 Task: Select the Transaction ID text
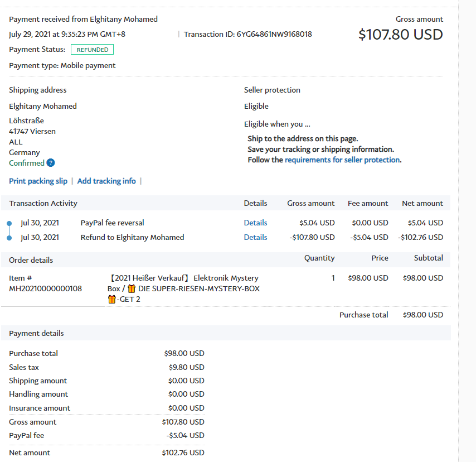pyautogui.click(x=247, y=34)
